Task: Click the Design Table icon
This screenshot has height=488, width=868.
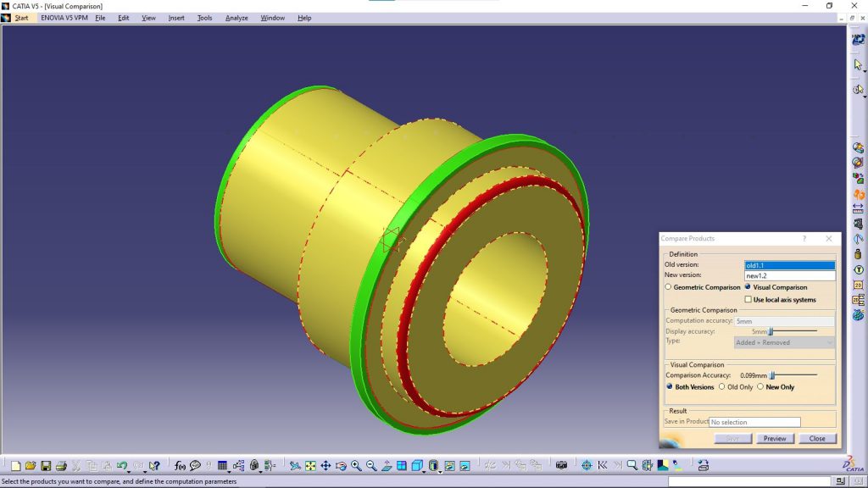Action: (x=222, y=466)
